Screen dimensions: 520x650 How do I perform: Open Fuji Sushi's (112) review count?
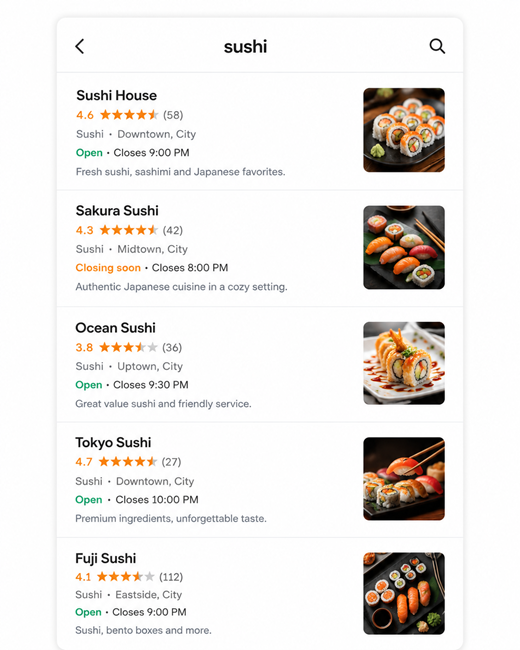pos(171,577)
